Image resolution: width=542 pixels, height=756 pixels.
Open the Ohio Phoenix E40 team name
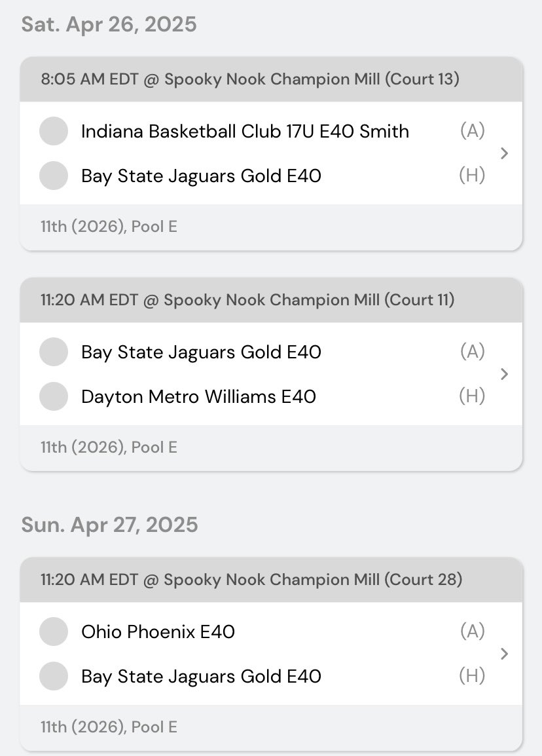pyautogui.click(x=158, y=632)
